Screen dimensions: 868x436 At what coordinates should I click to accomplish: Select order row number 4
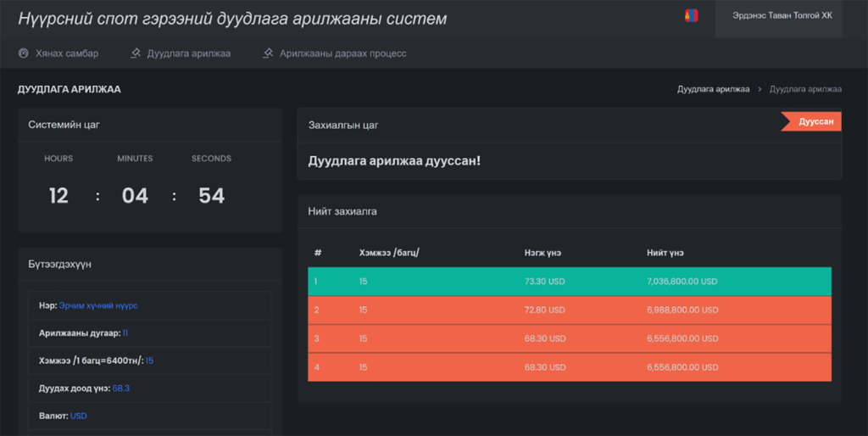(569, 367)
